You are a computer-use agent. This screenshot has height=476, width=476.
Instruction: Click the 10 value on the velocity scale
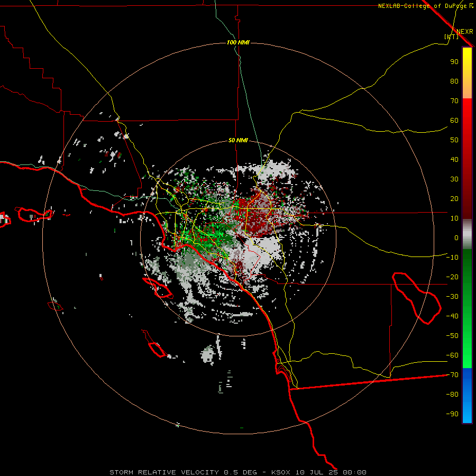click(x=454, y=218)
